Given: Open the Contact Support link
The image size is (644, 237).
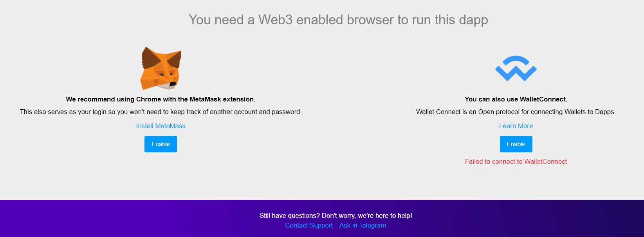Looking at the screenshot, I should 309,225.
